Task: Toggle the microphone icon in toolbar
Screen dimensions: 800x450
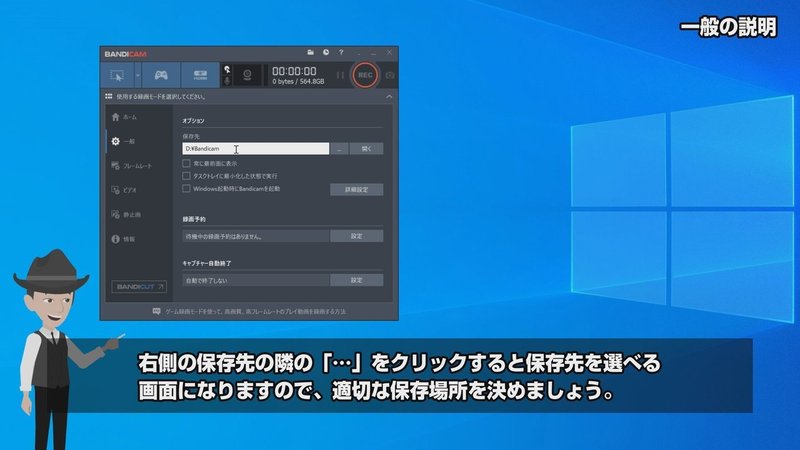Action: (227, 81)
